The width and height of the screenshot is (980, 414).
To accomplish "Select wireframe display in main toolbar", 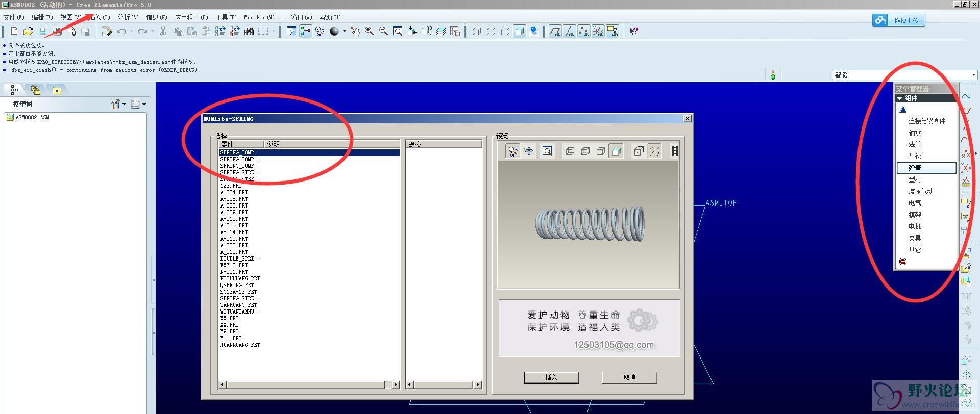I will click(477, 32).
